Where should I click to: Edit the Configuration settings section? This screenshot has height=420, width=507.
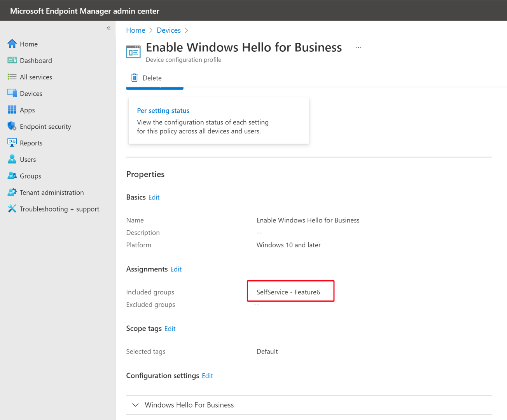click(x=207, y=376)
